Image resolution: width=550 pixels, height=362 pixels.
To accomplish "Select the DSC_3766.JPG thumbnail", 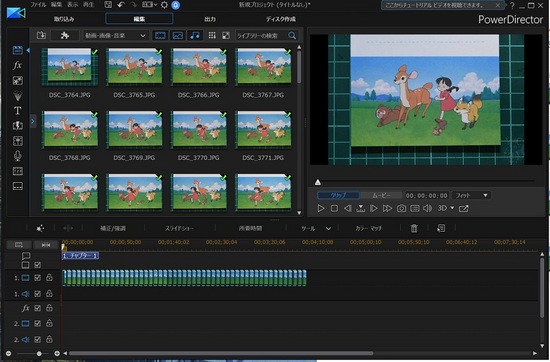I will [x=199, y=66].
